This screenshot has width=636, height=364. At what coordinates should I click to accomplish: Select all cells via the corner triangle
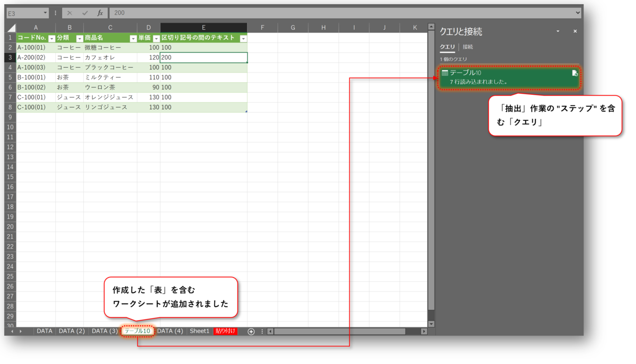[x=11, y=27]
